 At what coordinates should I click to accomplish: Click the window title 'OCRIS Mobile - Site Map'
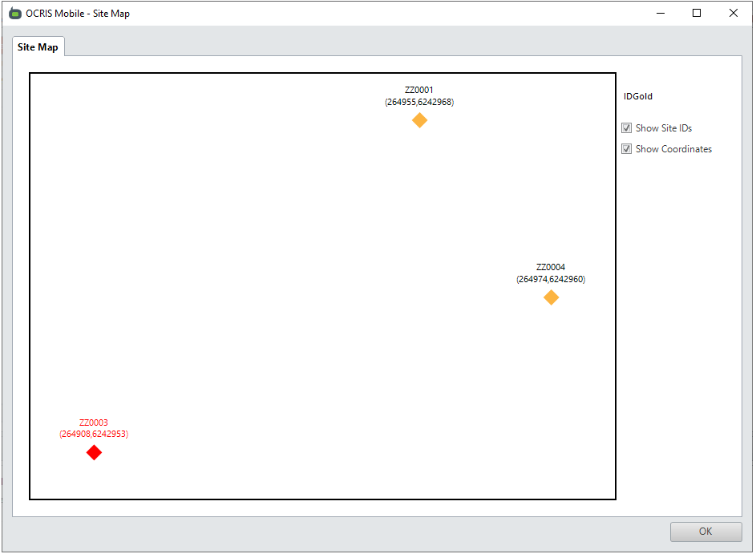click(x=78, y=14)
